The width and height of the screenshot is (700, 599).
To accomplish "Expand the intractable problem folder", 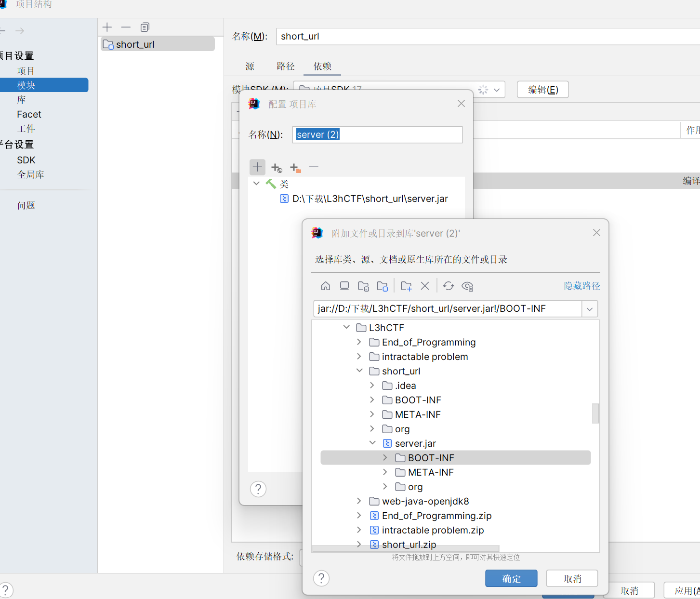I will pos(359,356).
